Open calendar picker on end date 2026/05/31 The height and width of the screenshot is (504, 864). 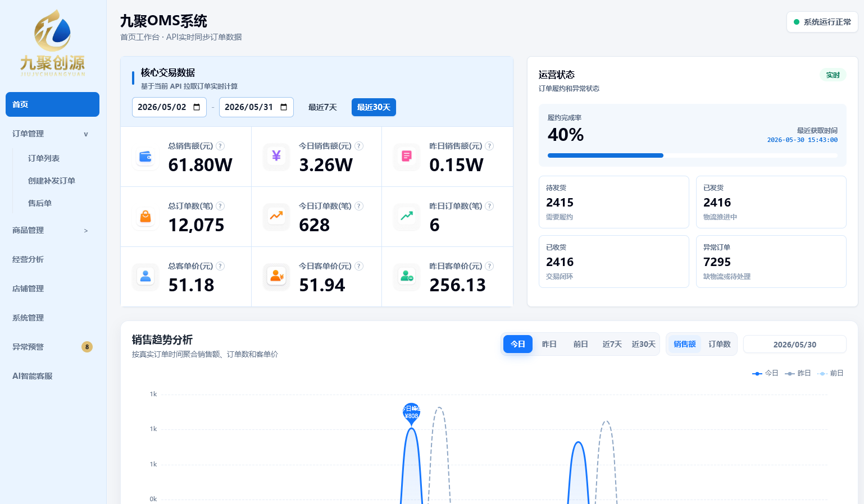284,107
